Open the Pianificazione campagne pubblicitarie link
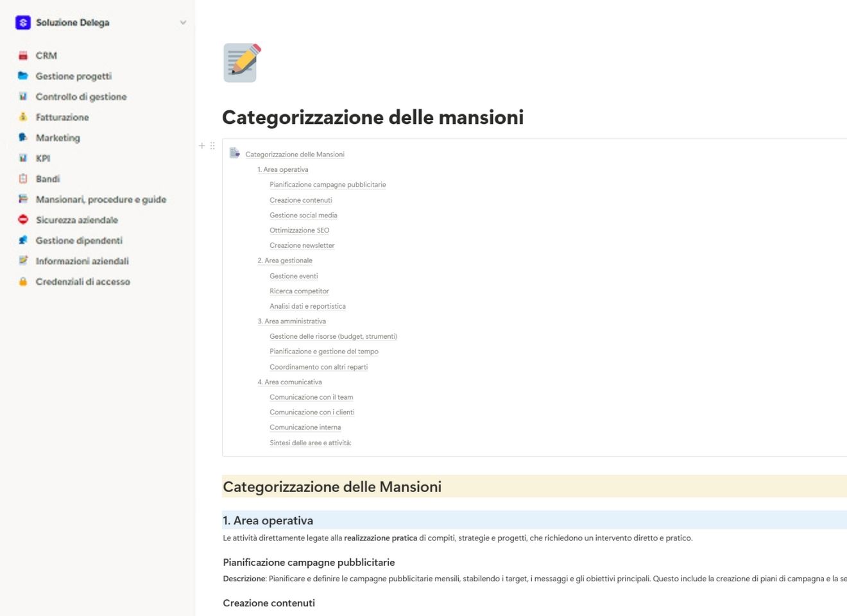The image size is (847, 616). (x=328, y=184)
